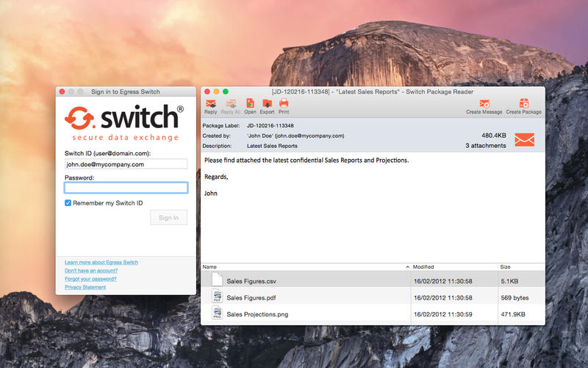Select the Sales Projections.png file icon
Viewport: 588px width, 368px height.
pyautogui.click(x=217, y=314)
